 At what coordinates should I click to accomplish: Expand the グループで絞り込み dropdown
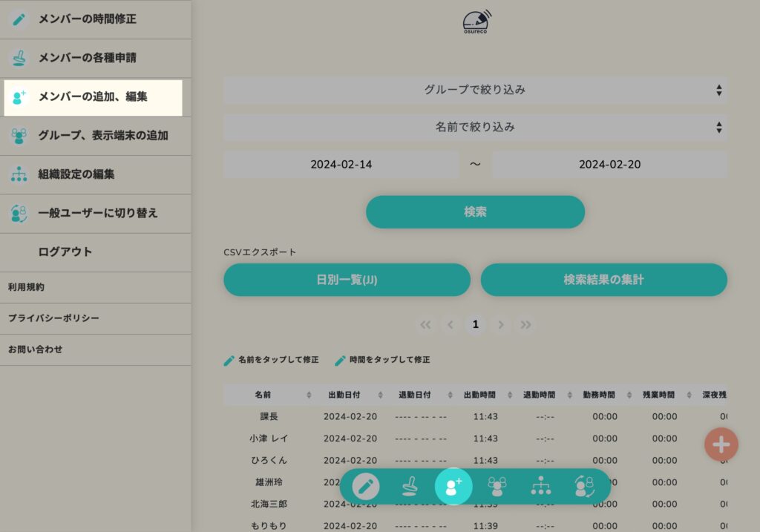click(x=475, y=90)
